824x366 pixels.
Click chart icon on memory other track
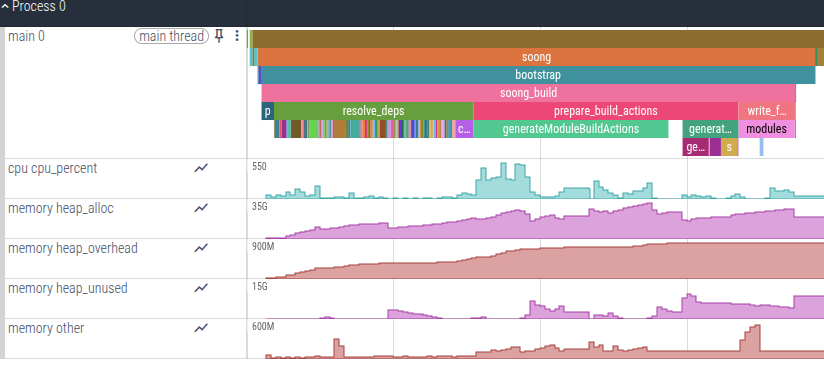[x=201, y=328]
